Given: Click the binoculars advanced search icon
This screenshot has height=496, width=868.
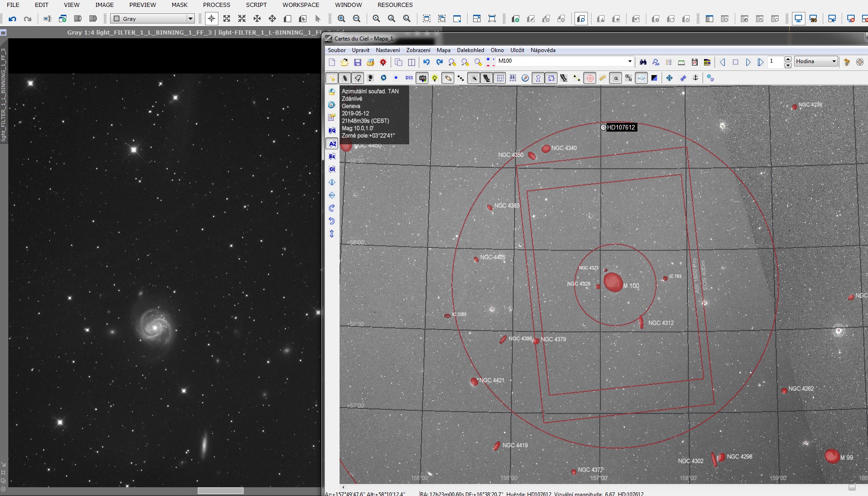Looking at the screenshot, I should click(x=643, y=62).
